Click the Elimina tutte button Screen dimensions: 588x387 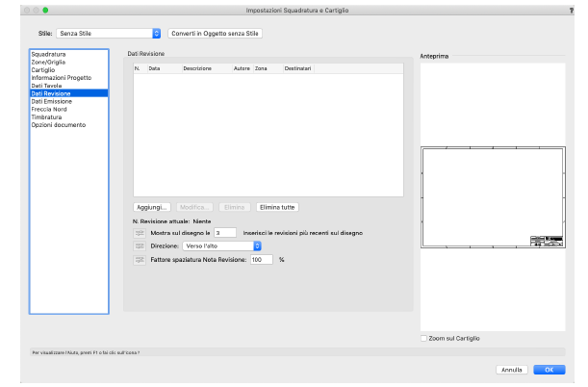click(277, 207)
